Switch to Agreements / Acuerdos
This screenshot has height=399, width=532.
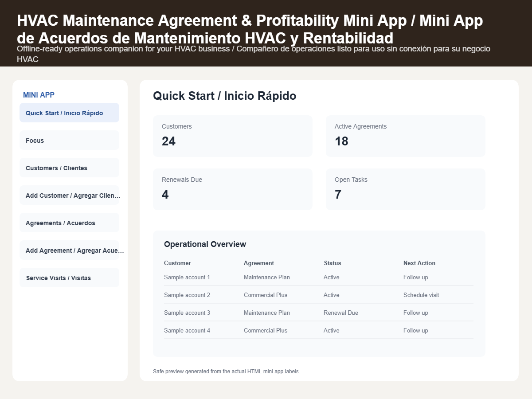click(69, 223)
